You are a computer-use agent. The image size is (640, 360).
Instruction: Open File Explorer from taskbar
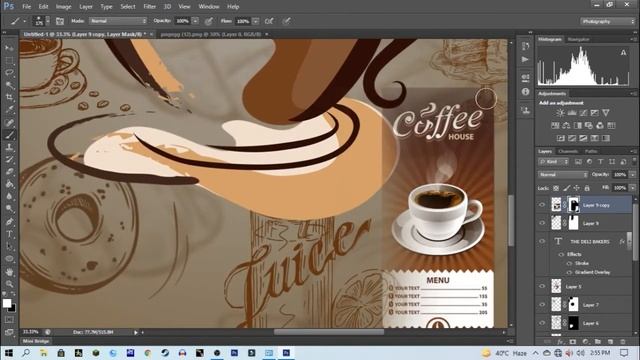coord(43,353)
